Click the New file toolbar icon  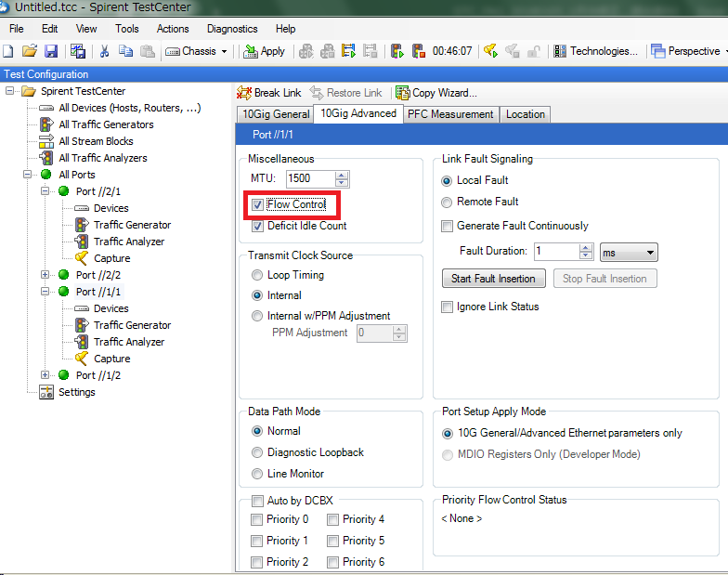[7, 50]
